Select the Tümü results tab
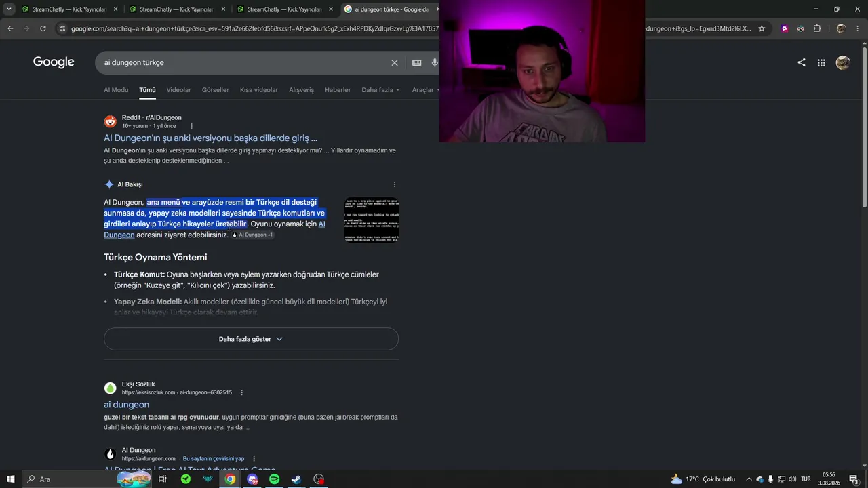The width and height of the screenshot is (868, 488). [x=147, y=90]
